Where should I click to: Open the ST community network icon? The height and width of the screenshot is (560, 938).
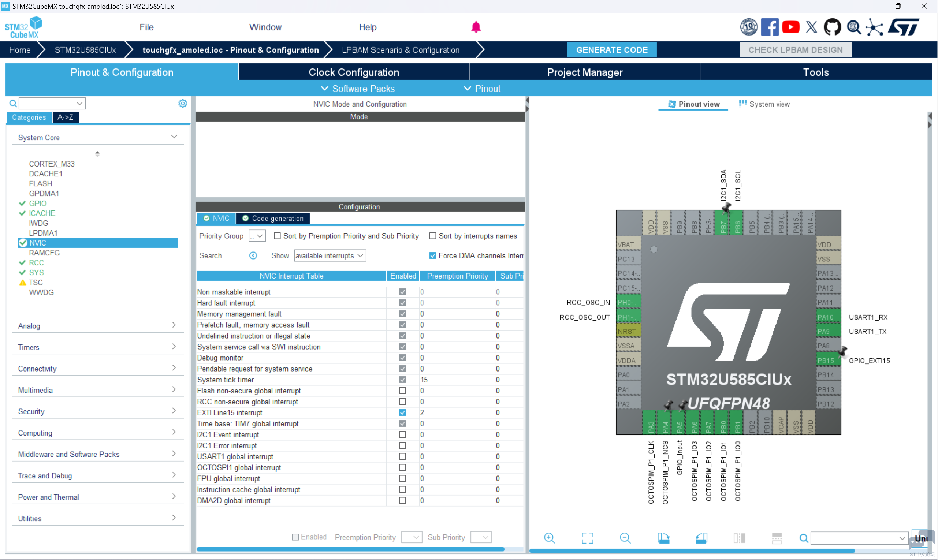[x=874, y=27]
